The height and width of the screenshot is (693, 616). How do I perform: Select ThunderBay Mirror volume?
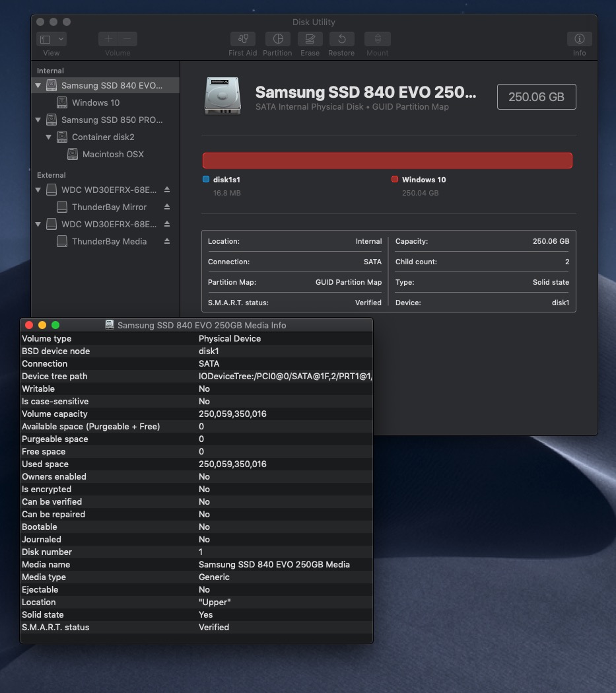pos(109,207)
